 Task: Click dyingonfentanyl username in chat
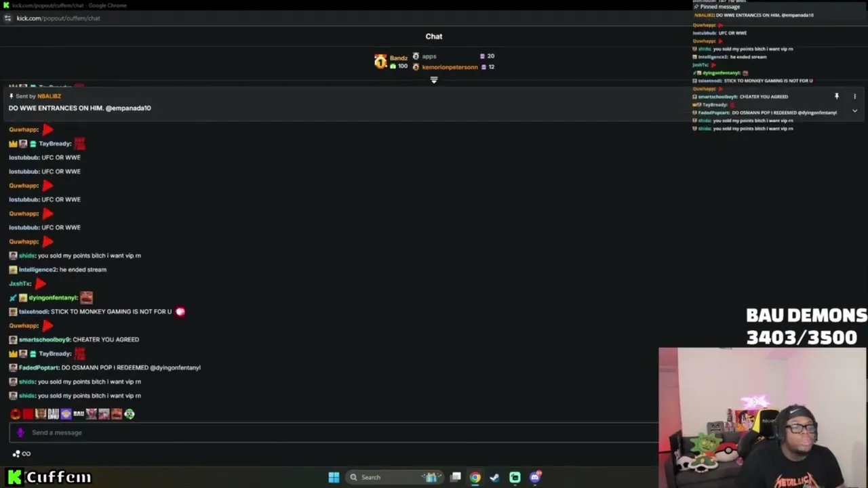(x=53, y=298)
